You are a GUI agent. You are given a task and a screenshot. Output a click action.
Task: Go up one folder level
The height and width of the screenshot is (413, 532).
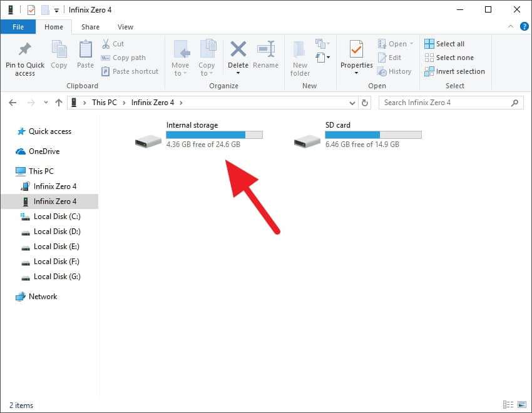click(x=59, y=103)
